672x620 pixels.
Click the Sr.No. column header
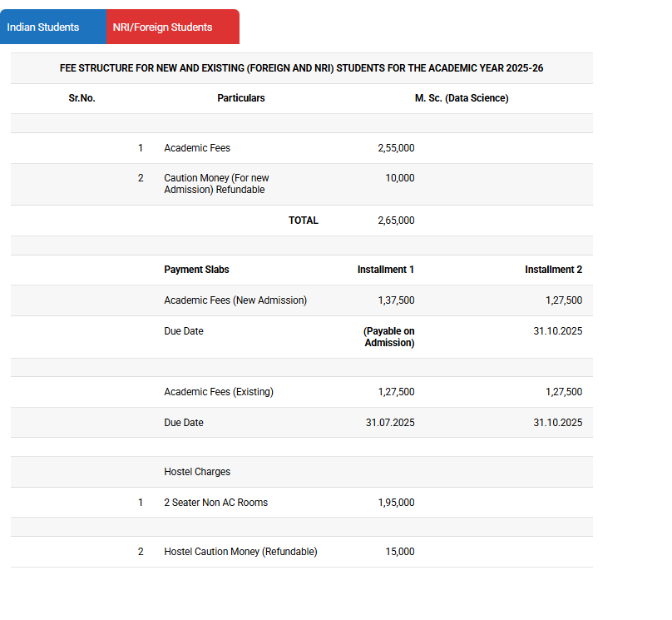click(x=82, y=98)
